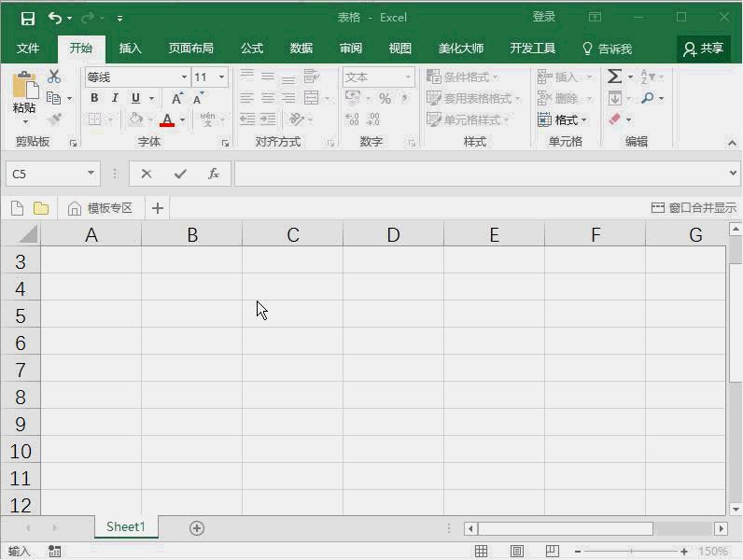This screenshot has width=743, height=560.
Task: Click the font color A icon
Action: point(167,119)
